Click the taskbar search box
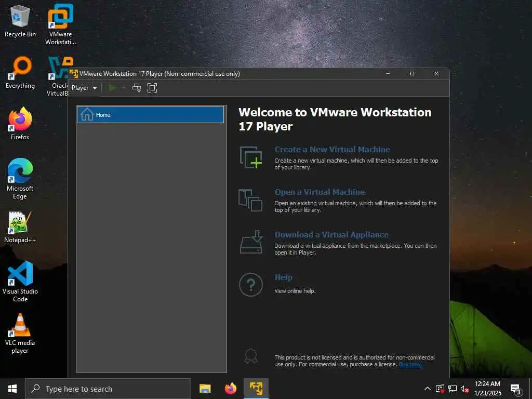Image resolution: width=532 pixels, height=399 pixels. click(108, 389)
